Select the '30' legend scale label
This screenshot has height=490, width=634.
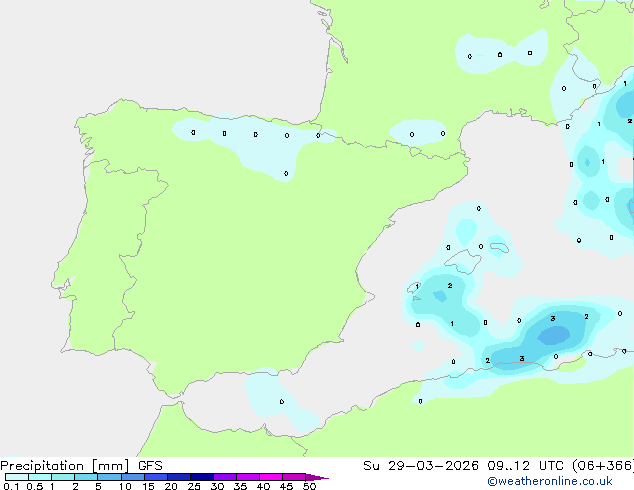[217, 486]
